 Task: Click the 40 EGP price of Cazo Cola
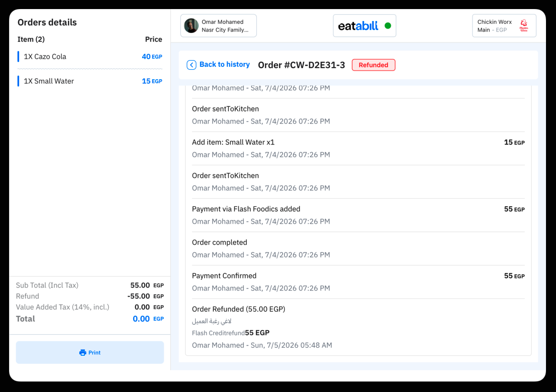(x=152, y=57)
